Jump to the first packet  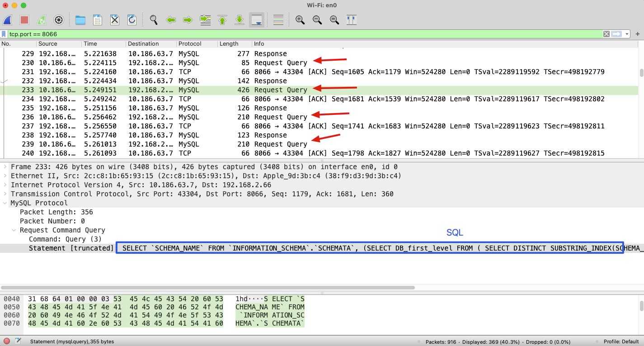222,20
